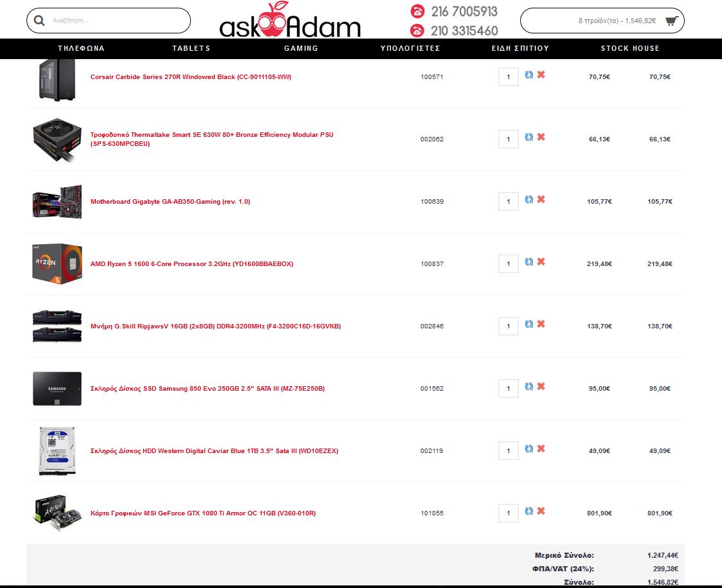Delete AMD Ryzen 5 1600 from cart
This screenshot has width=722, height=588.
click(541, 262)
